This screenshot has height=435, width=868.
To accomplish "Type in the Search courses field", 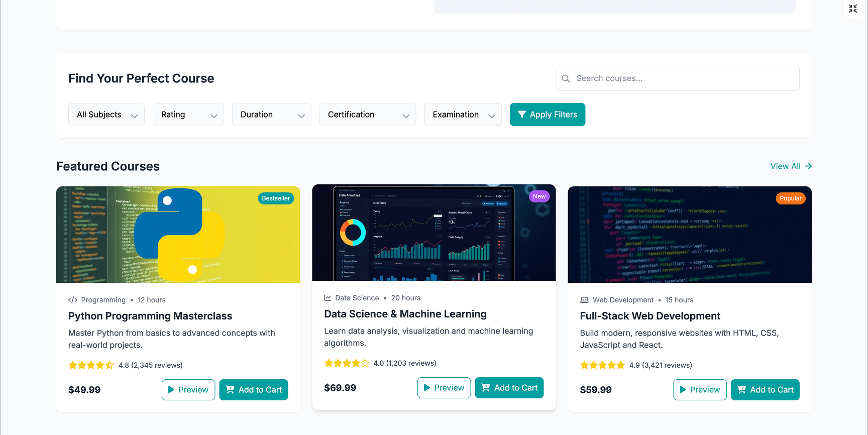I will pyautogui.click(x=683, y=78).
